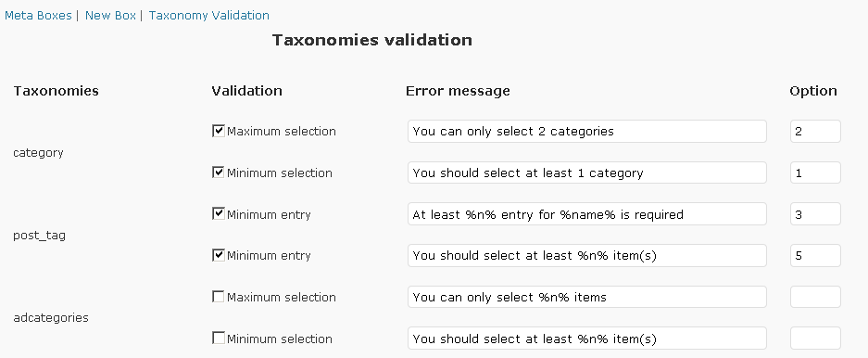
Task: Open the New Box link
Action: [x=110, y=16]
